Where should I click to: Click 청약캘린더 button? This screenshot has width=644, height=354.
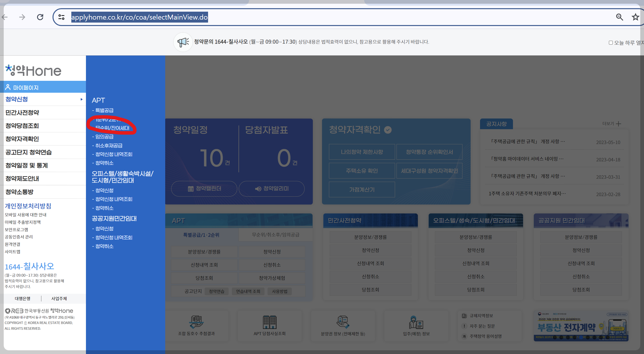204,189
